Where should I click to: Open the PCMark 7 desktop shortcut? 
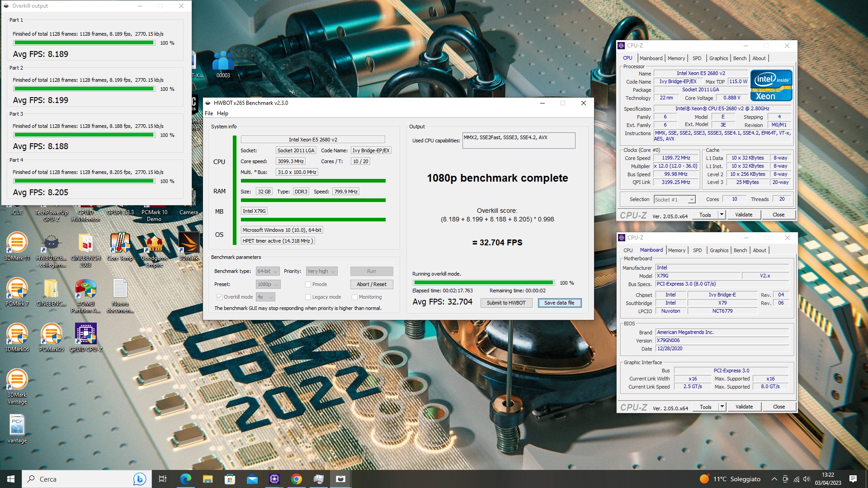pos(17,292)
